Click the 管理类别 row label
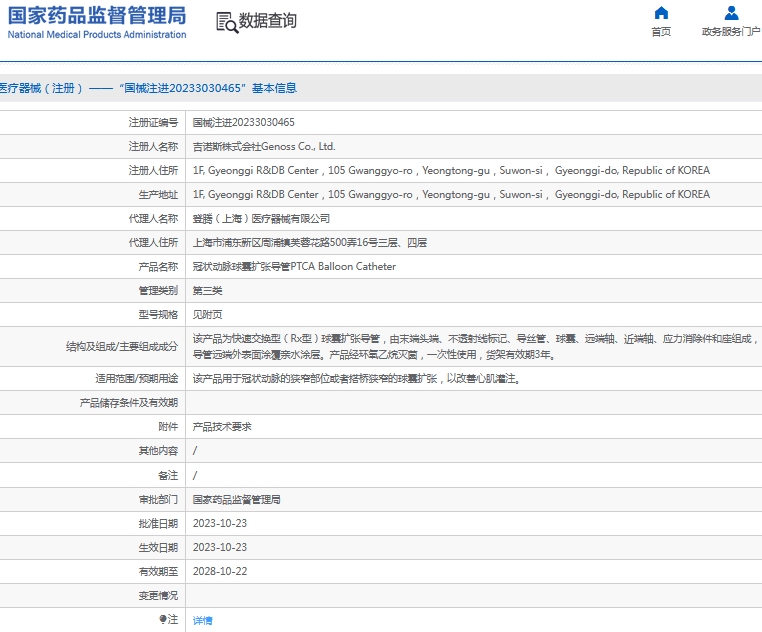Image resolution: width=762 pixels, height=632 pixels. 158,291
